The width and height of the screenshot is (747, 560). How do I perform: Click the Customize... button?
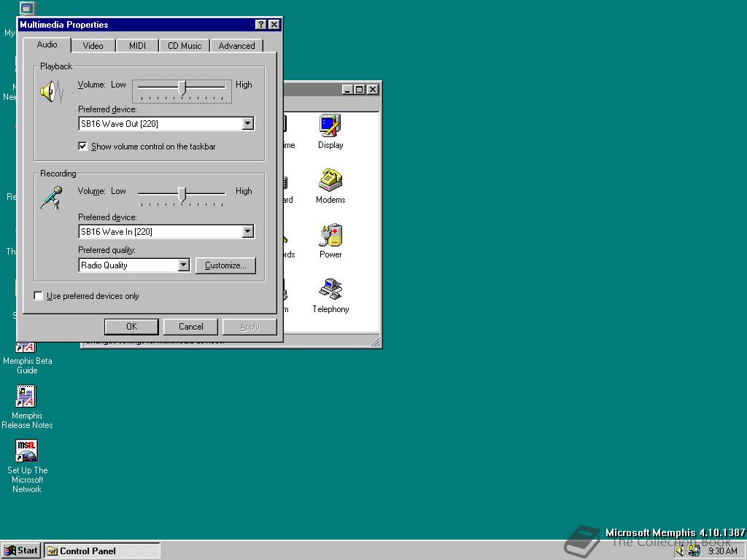226,265
